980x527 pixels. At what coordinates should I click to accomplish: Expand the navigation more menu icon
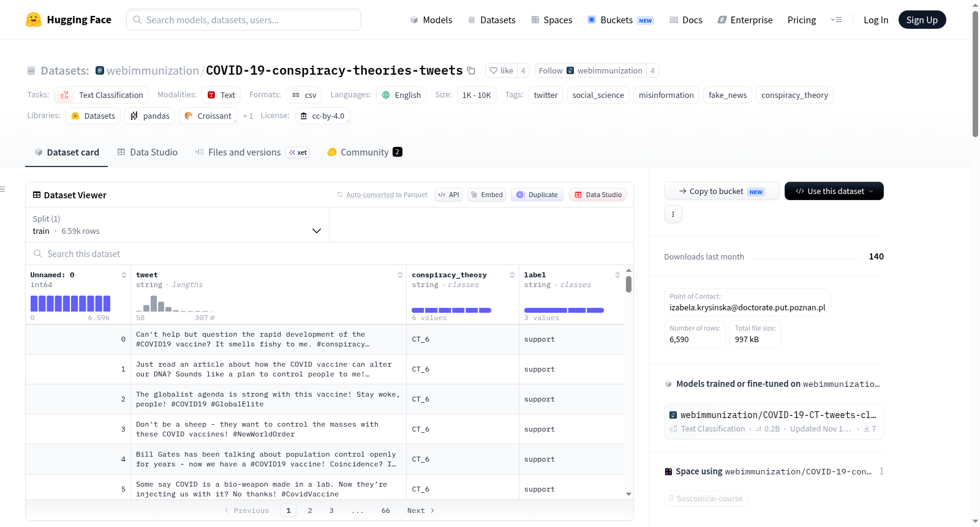pyautogui.click(x=836, y=20)
